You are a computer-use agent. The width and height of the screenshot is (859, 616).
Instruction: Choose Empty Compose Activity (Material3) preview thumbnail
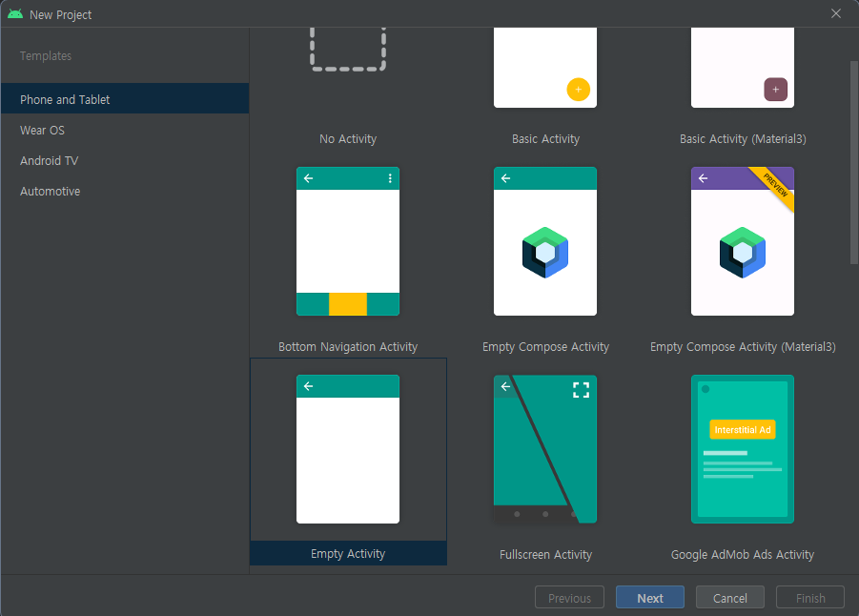tap(743, 241)
